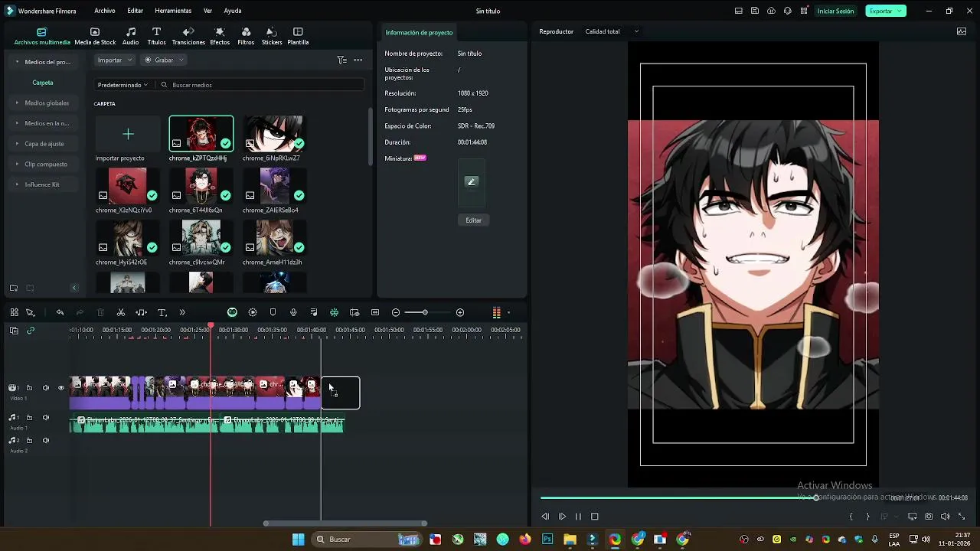Viewport: 980px width, 551px height.
Task: Open the Transiciones tab
Action: click(188, 36)
